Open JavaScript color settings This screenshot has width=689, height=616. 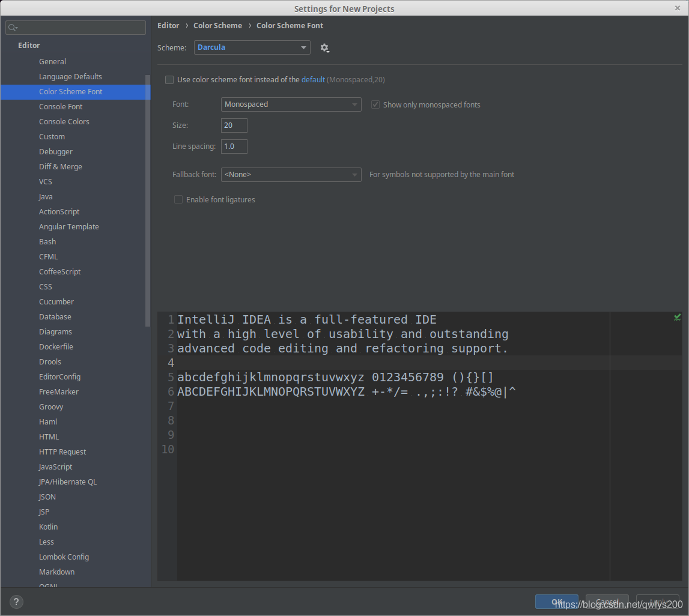click(55, 467)
